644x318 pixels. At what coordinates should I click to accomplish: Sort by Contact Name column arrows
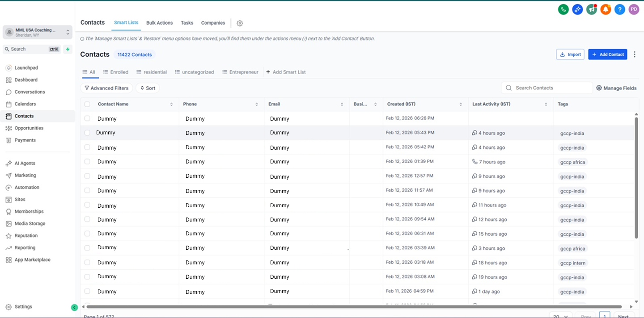tap(171, 105)
